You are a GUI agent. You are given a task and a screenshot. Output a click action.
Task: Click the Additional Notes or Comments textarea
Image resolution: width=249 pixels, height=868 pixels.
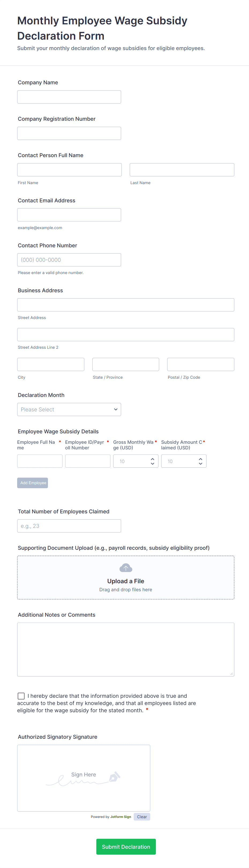point(126,649)
